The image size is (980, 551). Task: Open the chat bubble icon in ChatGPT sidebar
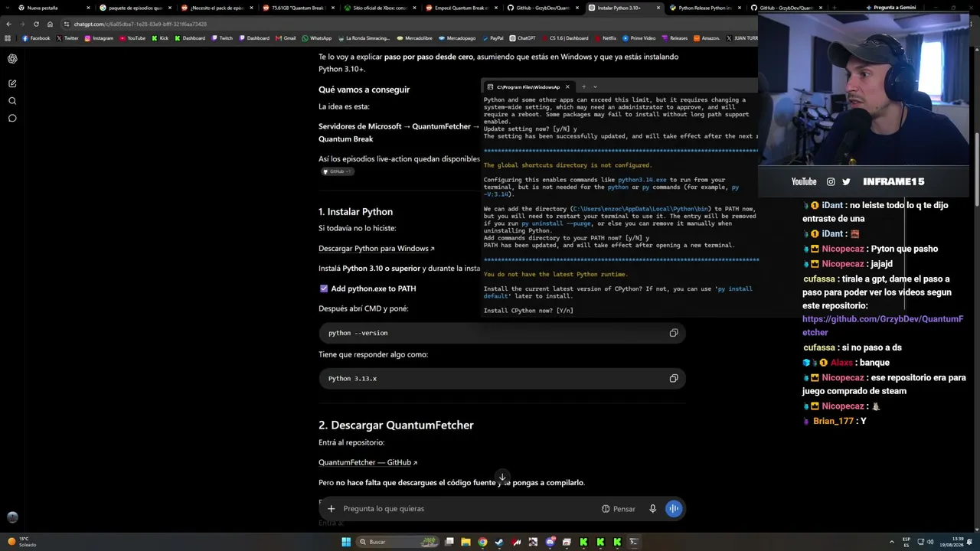click(x=12, y=118)
